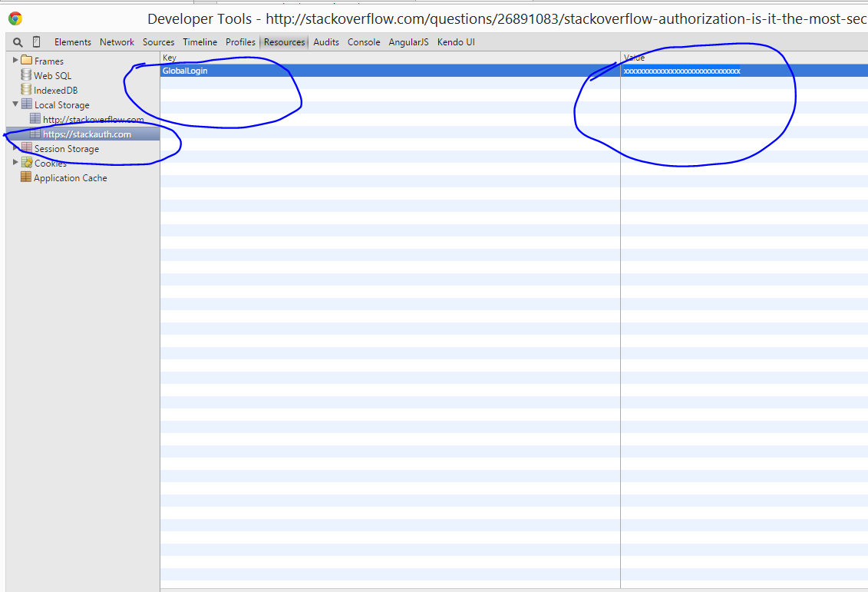Click the Web SQL database icon
The image size is (868, 592).
click(26, 74)
